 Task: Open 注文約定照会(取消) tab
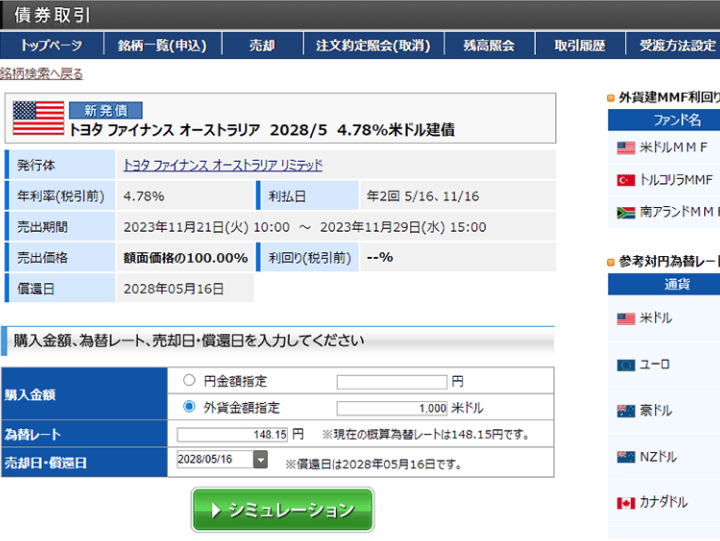[373, 45]
